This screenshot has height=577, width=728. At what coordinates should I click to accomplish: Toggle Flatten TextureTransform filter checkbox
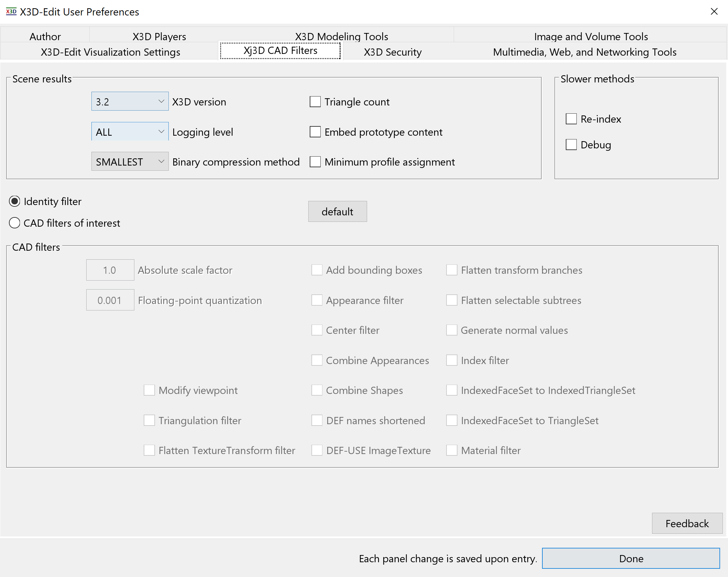[x=149, y=450]
